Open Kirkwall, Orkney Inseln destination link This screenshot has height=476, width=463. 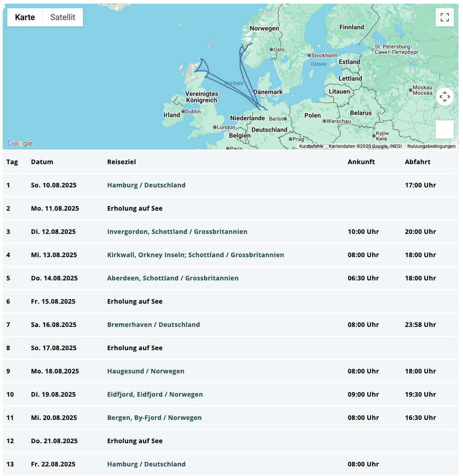click(195, 255)
